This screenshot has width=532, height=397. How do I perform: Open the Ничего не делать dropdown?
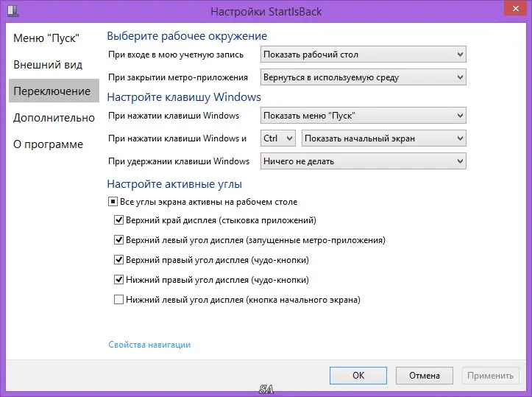363,161
